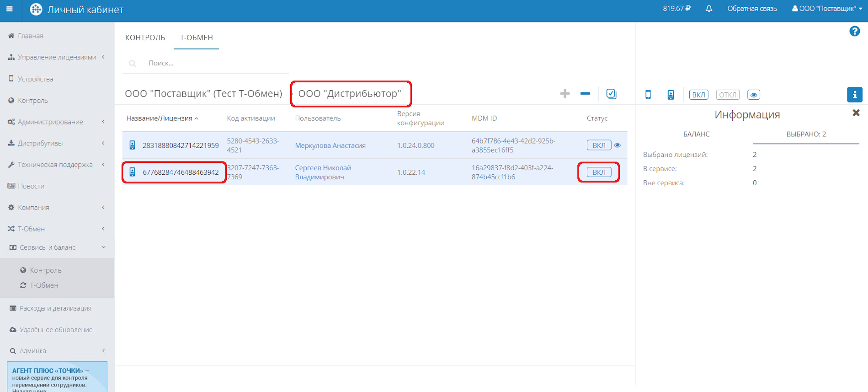Click the Обратная связь link
The height and width of the screenshot is (392, 868).
click(752, 9)
